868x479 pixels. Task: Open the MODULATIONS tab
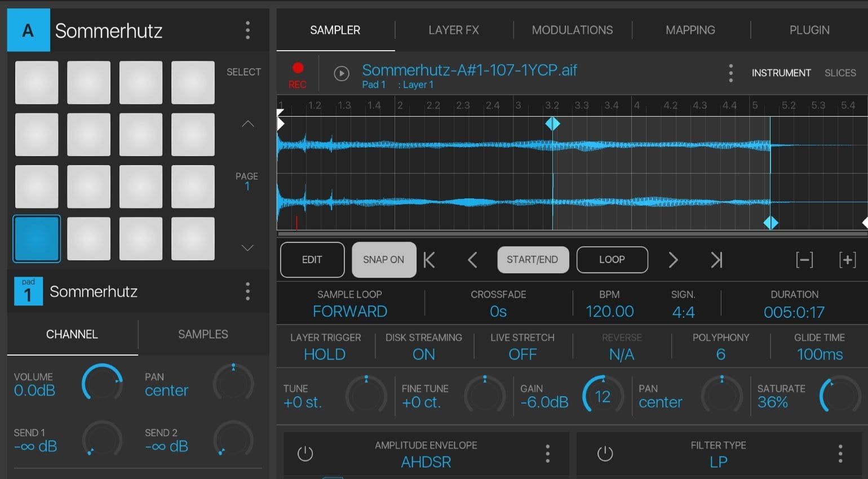pos(572,30)
